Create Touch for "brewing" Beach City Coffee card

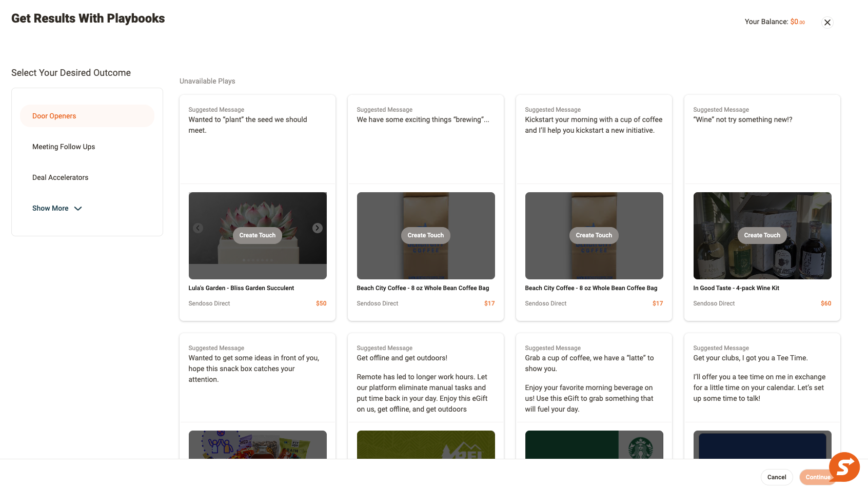(426, 235)
